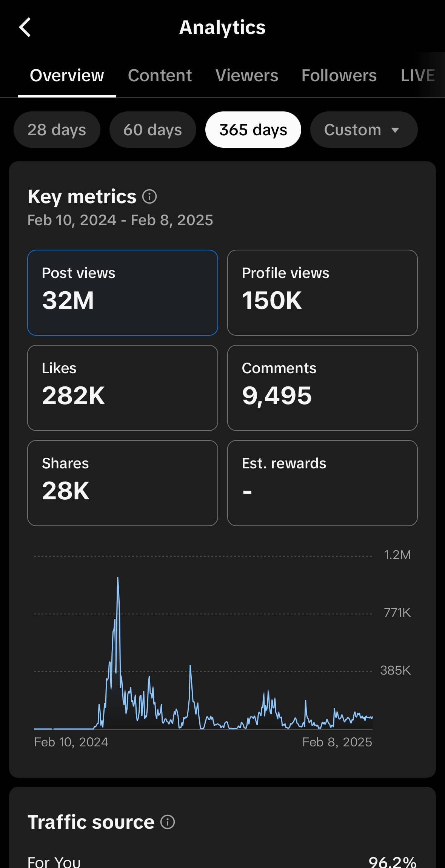Select the Overview tab
Image resolution: width=445 pixels, height=868 pixels.
pos(67,76)
